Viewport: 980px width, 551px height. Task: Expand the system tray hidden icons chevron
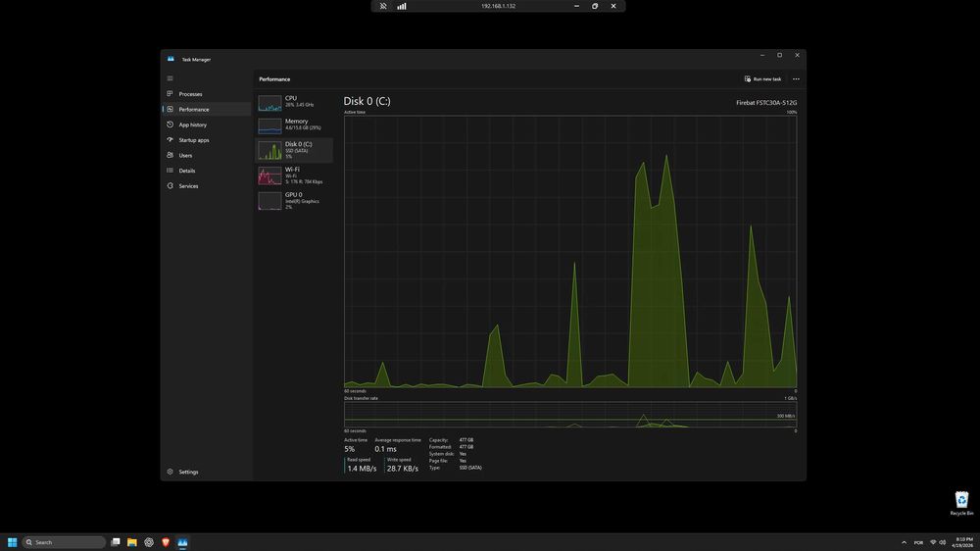click(x=904, y=542)
